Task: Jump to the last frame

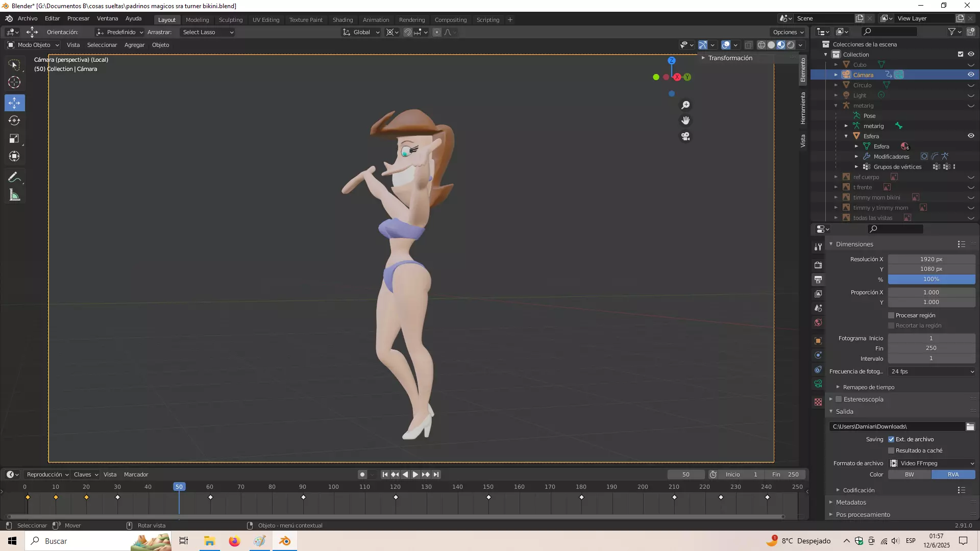Action: (436, 474)
